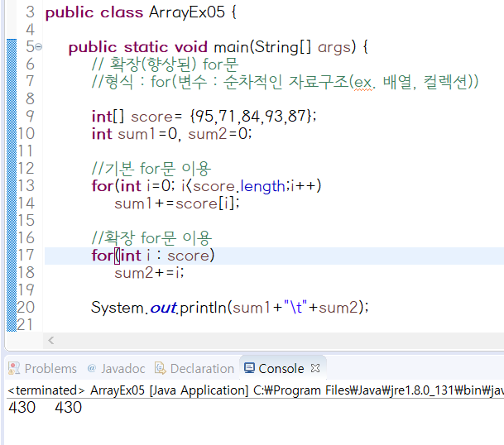The height and width of the screenshot is (445, 504).
Task: Click 'sum2+=i;' on line 18
Action: tap(149, 273)
